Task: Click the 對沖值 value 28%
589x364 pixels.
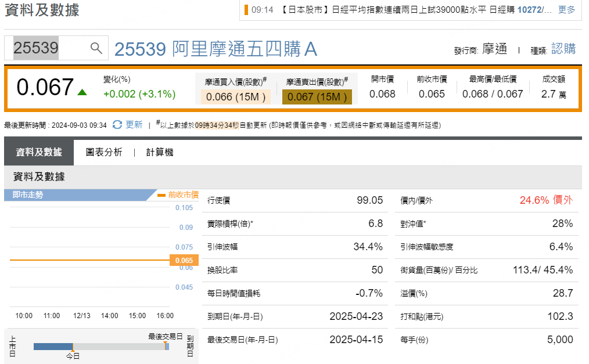Action: point(562,224)
